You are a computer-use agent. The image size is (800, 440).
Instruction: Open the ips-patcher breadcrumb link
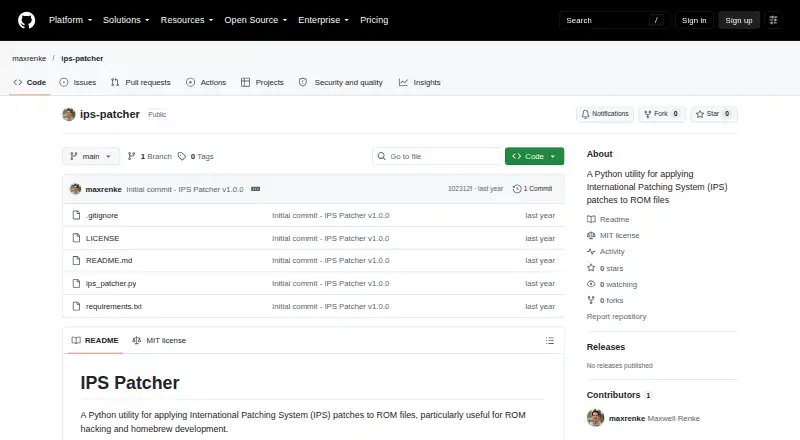click(x=82, y=59)
